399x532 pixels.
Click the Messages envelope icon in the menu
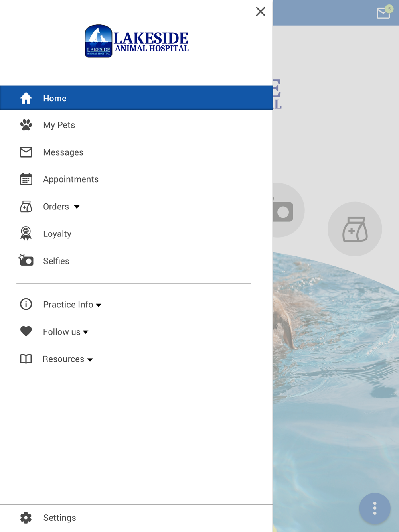(26, 152)
